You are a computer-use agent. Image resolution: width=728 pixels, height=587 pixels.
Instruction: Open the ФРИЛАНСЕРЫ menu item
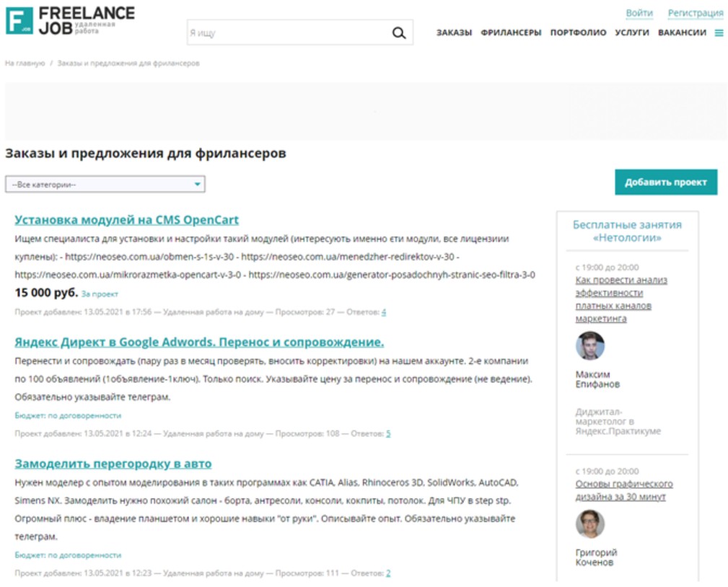511,32
